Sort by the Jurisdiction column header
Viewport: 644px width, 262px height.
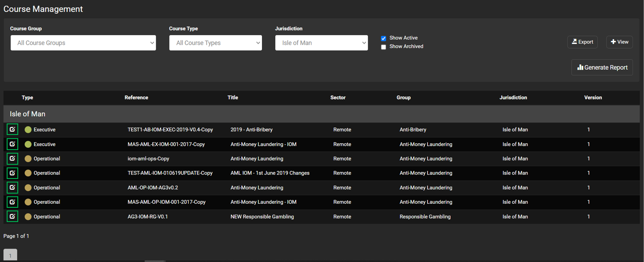[513, 98]
